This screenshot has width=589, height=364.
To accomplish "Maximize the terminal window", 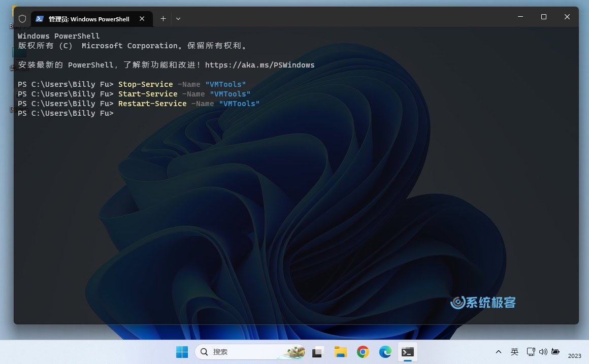I will [x=543, y=17].
